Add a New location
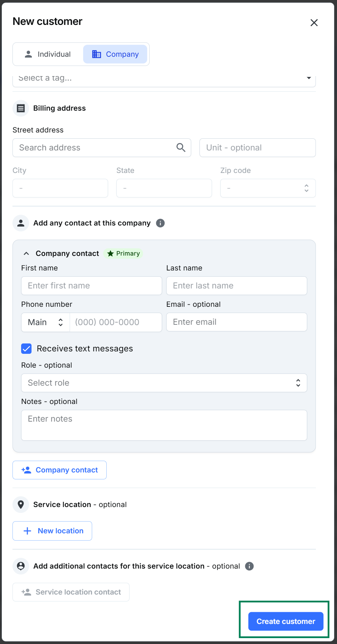The image size is (337, 644). click(x=52, y=531)
